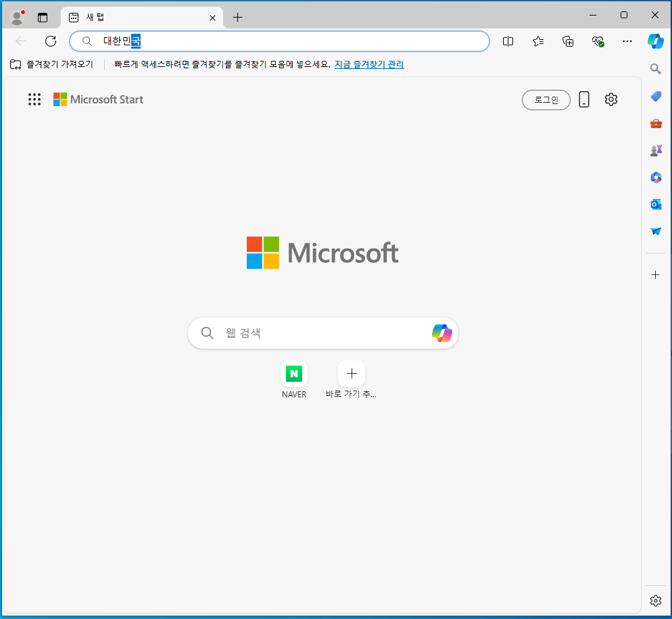672x619 pixels.
Task: Open Settings and more ellipsis menu
Action: (x=627, y=41)
